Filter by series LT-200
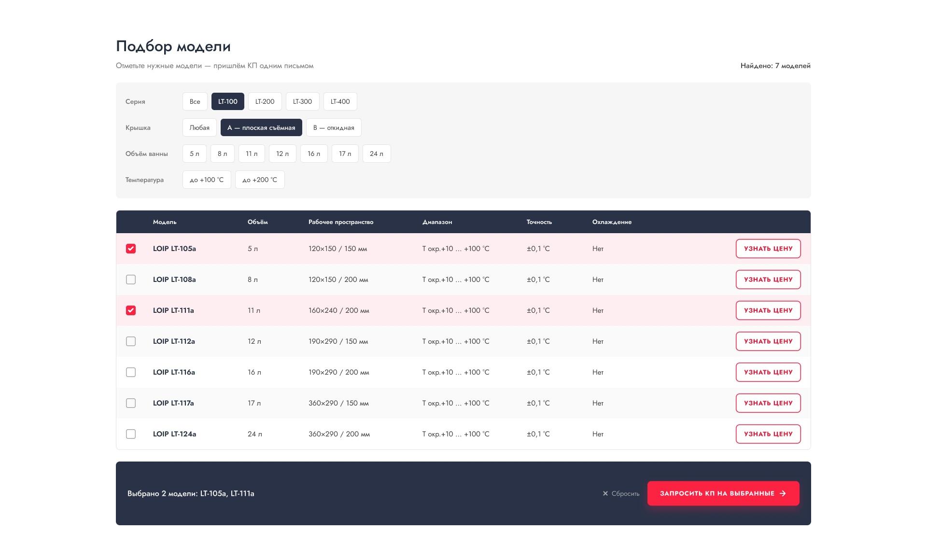Screen dimensions: 927x560 point(265,101)
